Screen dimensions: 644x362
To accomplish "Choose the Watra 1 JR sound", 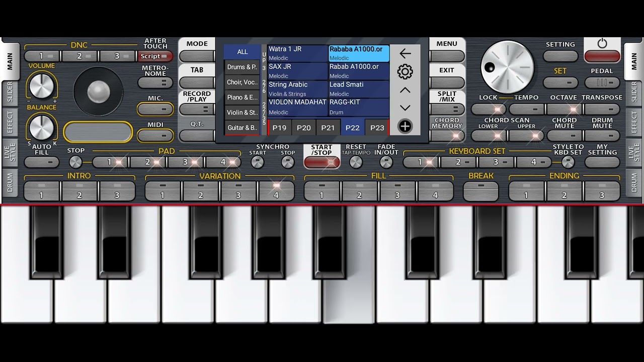I will 297,53.
